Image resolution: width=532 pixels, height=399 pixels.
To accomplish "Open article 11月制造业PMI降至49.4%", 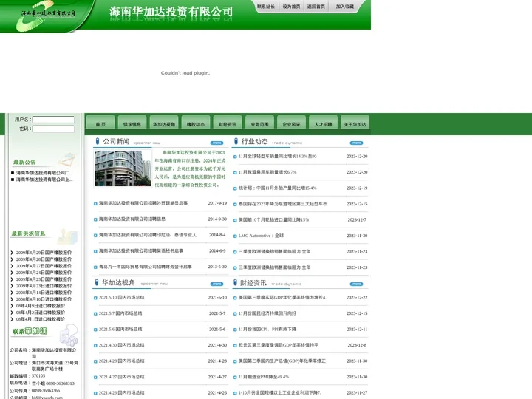I will (264, 377).
